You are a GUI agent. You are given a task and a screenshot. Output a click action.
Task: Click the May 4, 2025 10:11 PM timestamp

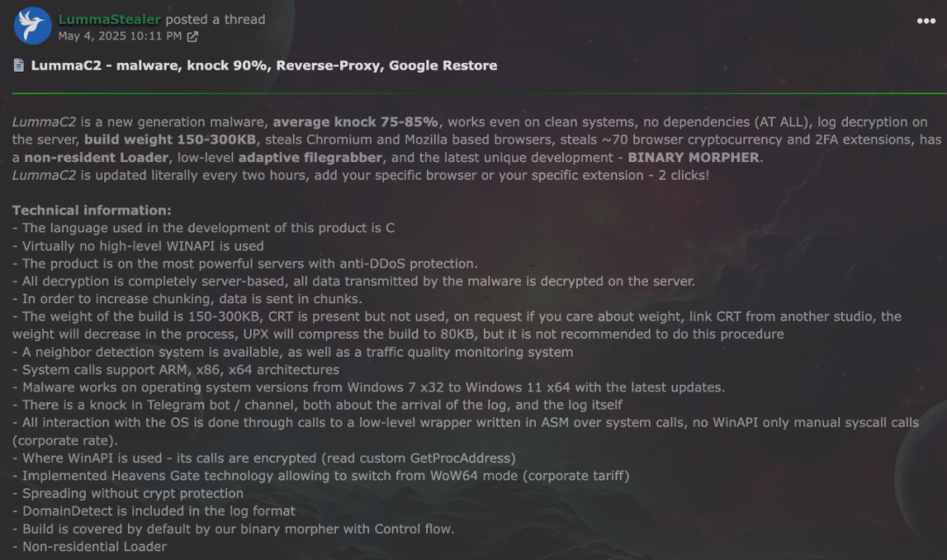coord(119,36)
